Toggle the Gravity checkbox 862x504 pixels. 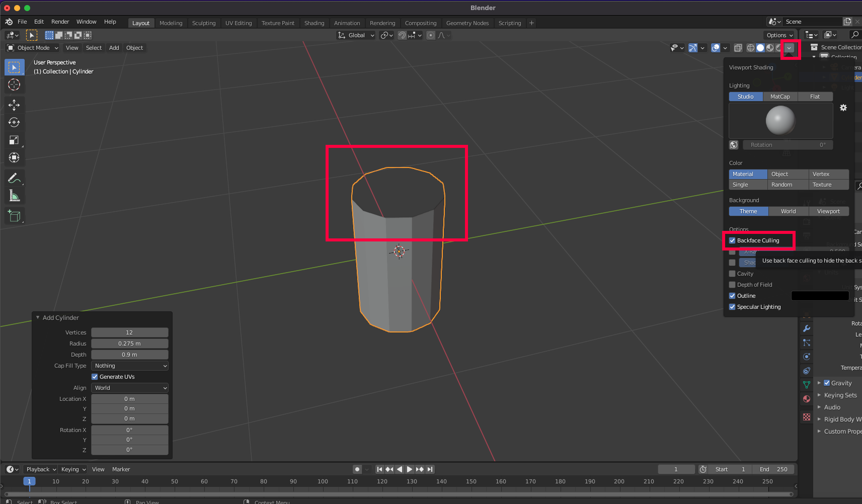827,383
